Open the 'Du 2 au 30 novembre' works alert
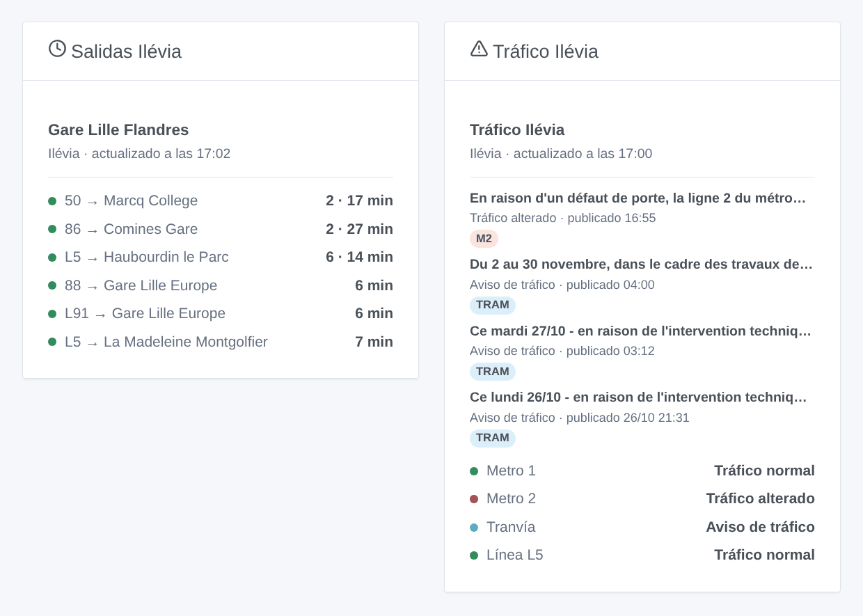This screenshot has width=863, height=616. tap(641, 264)
